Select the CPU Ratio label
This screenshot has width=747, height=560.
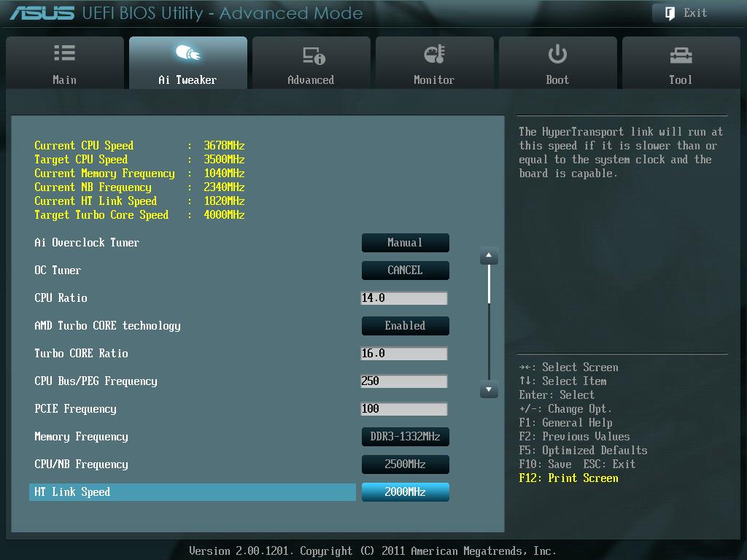(61, 298)
